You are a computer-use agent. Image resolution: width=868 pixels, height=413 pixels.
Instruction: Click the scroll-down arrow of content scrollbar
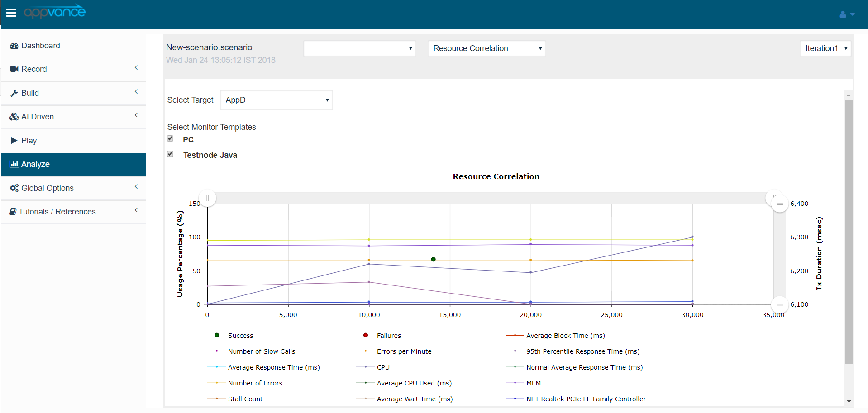[x=849, y=402]
